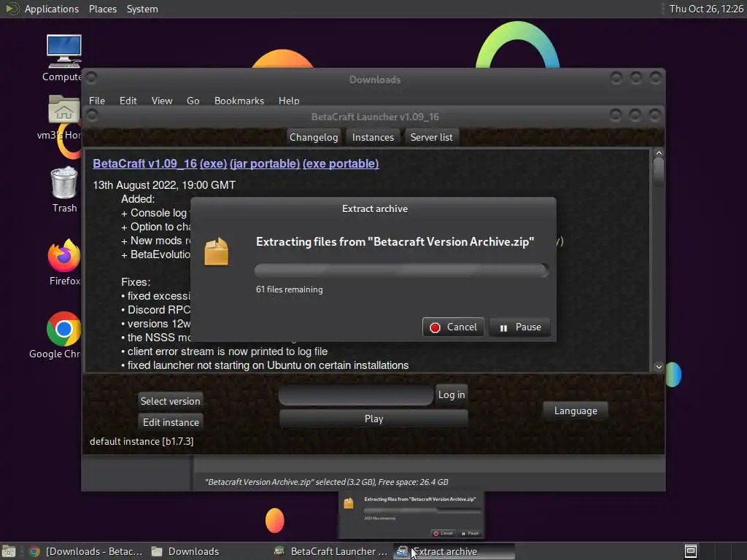Open the Server list tab

coord(432,137)
